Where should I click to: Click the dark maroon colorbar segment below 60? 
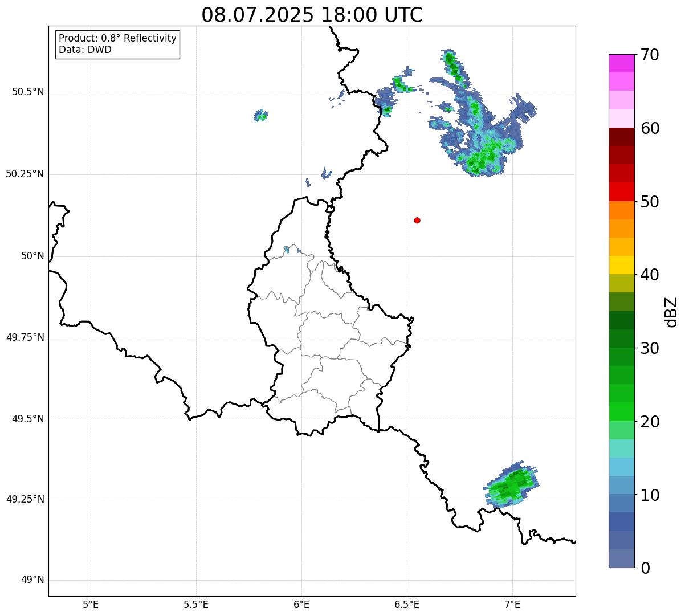(x=621, y=137)
